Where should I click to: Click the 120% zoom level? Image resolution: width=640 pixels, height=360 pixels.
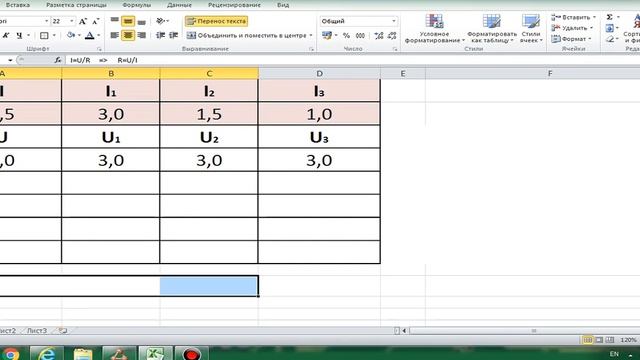coord(628,340)
